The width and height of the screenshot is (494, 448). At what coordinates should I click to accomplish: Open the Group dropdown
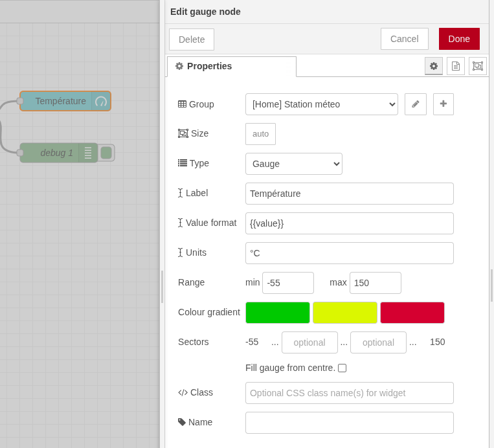(x=321, y=104)
